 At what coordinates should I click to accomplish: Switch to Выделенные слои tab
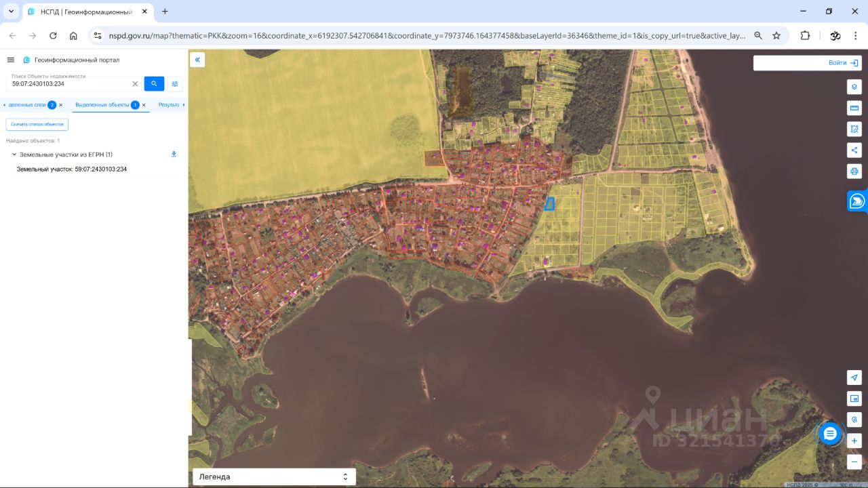[x=27, y=105]
